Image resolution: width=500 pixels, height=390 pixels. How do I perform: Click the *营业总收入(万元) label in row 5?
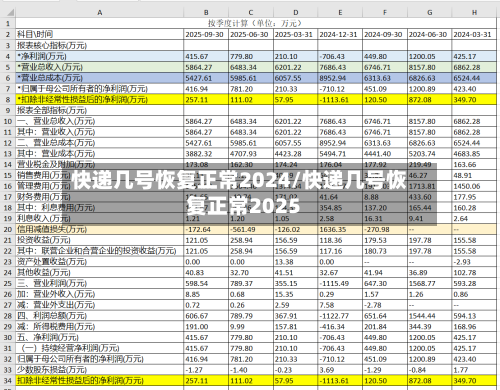coord(50,67)
